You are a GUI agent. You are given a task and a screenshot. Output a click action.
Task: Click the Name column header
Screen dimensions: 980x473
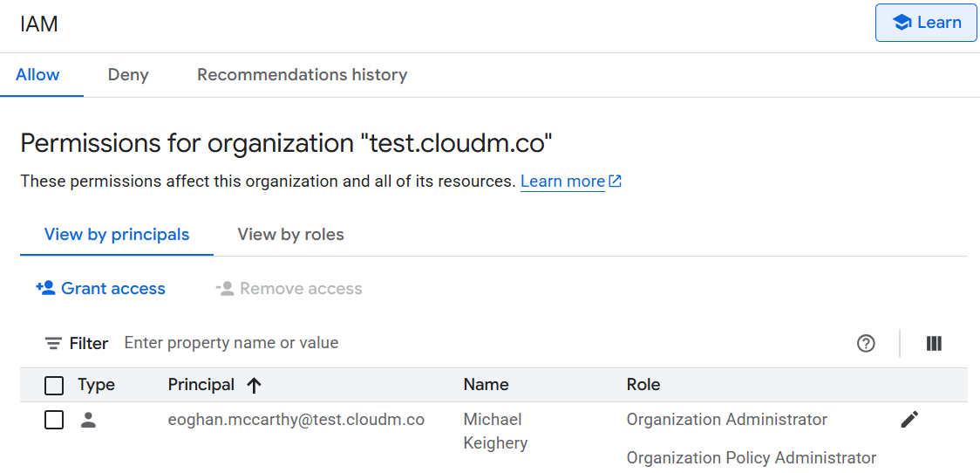[487, 385]
